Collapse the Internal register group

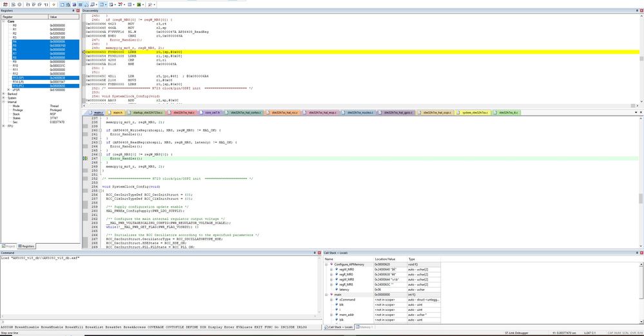coord(4,102)
